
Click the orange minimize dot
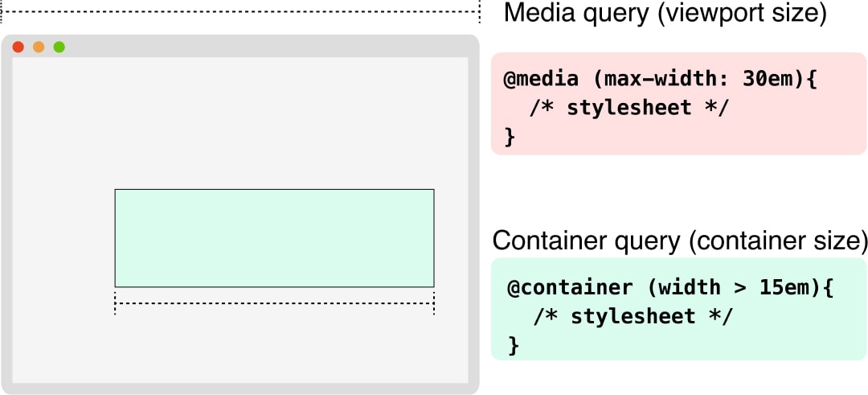point(39,47)
